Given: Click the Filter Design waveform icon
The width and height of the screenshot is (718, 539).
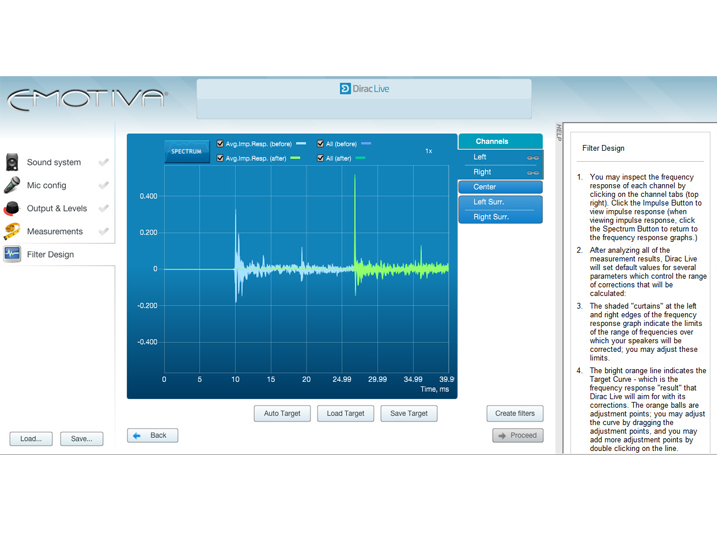Looking at the screenshot, I should point(12,254).
